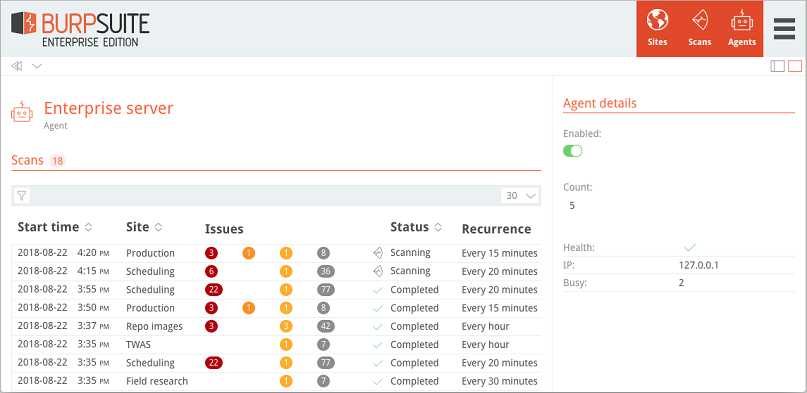Image resolution: width=807 pixels, height=393 pixels.
Task: Click the scans table filter funnel icon
Action: pyautogui.click(x=21, y=195)
